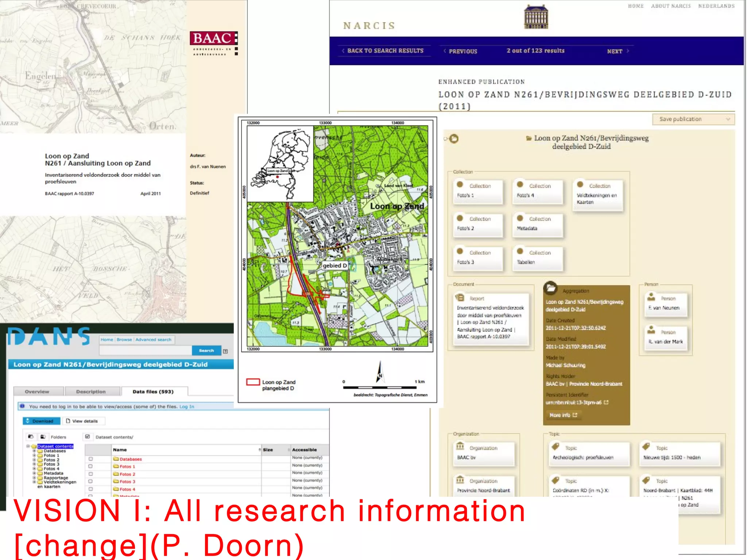The height and width of the screenshot is (560, 747).
Task: Click the DANS search input field
Action: tap(145, 350)
